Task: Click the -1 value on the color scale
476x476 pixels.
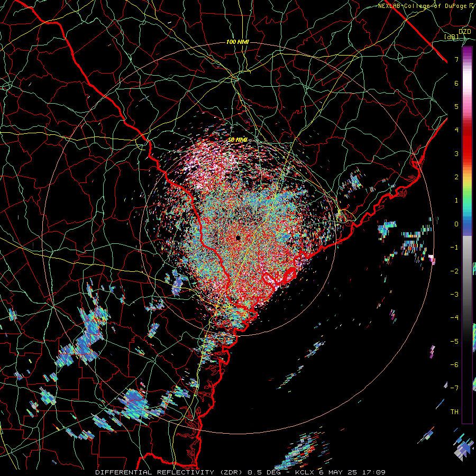Action: tap(454, 248)
